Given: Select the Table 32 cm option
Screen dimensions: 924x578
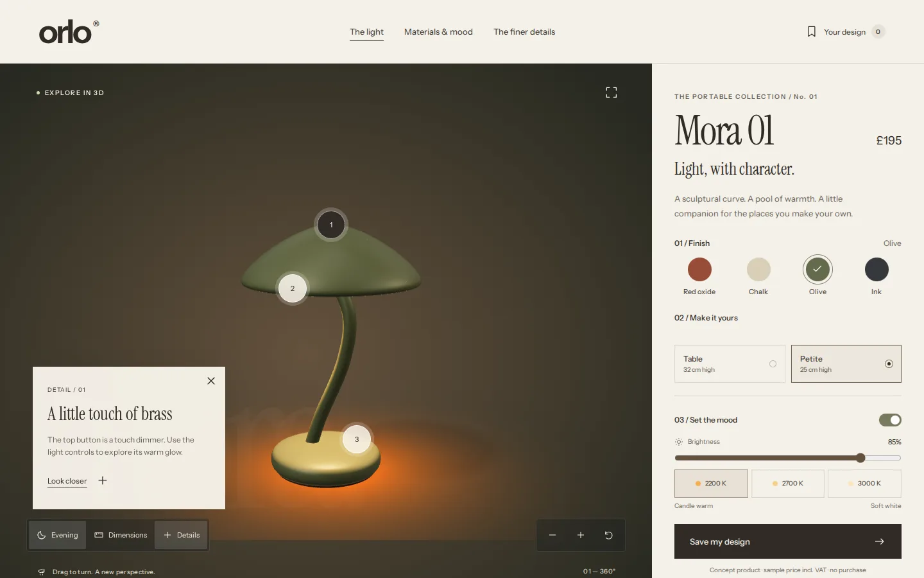Looking at the screenshot, I should click(730, 364).
